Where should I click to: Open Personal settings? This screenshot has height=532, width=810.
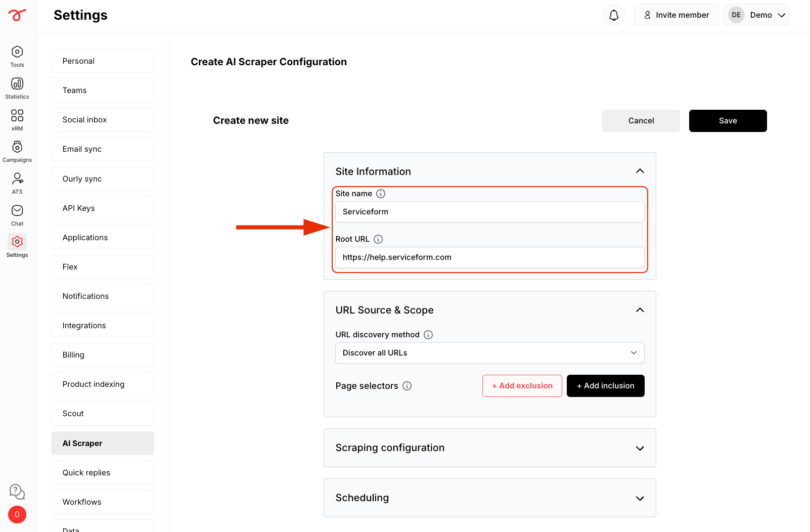point(103,61)
